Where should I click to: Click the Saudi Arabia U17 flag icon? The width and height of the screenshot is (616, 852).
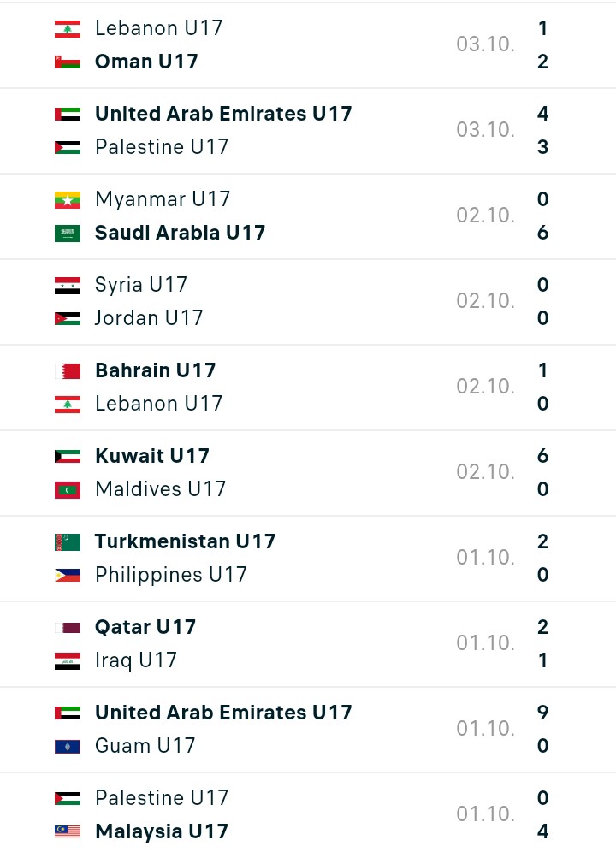[68, 234]
